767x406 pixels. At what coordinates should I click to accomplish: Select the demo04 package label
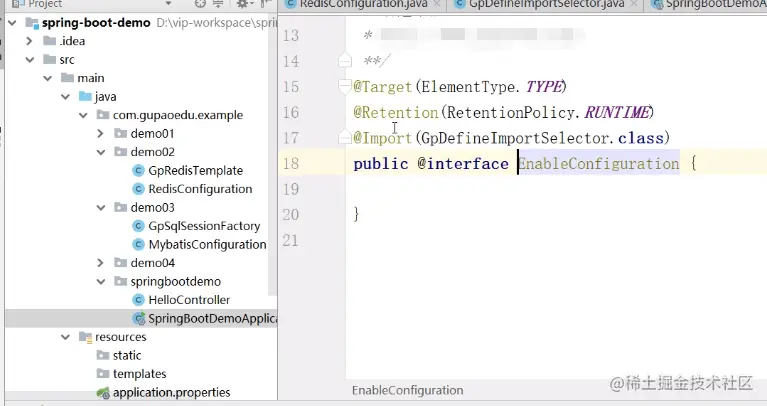(x=153, y=263)
